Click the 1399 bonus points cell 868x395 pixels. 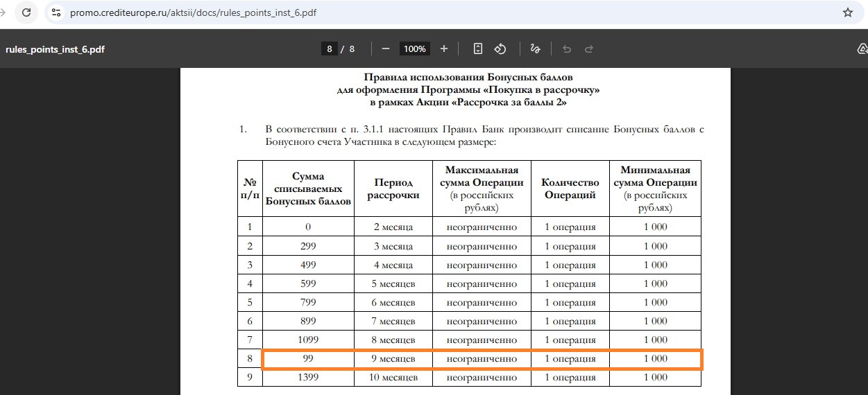(x=308, y=378)
